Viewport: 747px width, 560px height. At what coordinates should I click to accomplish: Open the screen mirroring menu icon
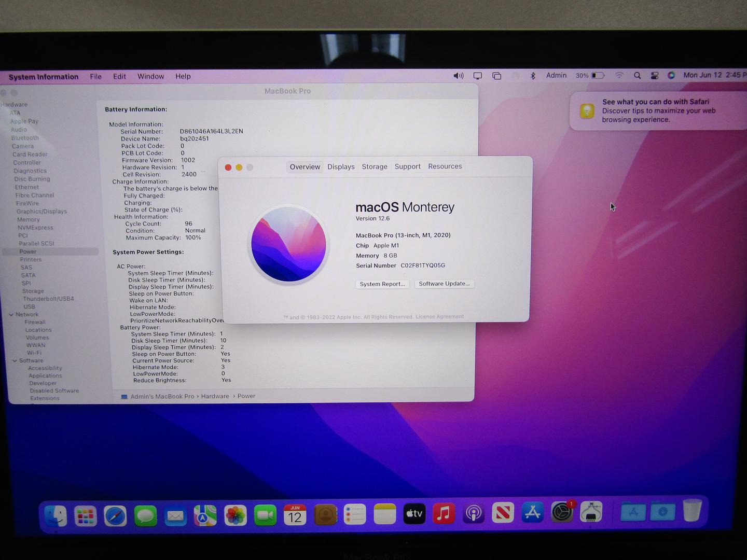(478, 76)
